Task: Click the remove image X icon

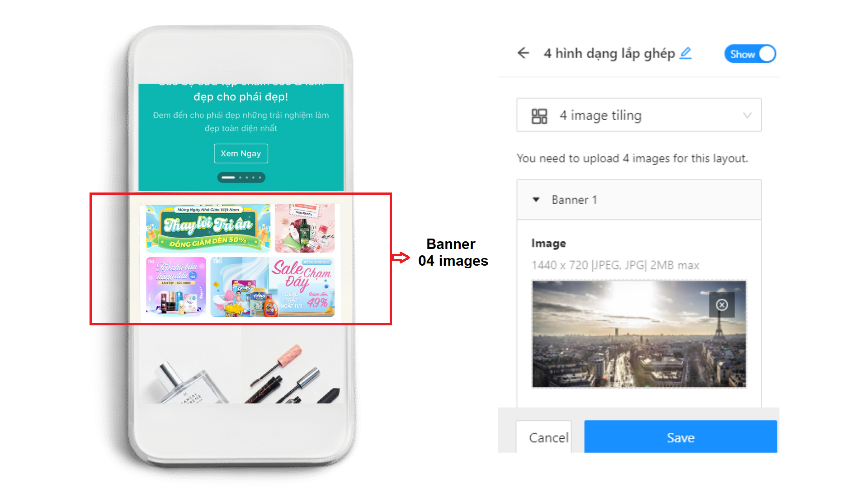Action: (x=723, y=305)
